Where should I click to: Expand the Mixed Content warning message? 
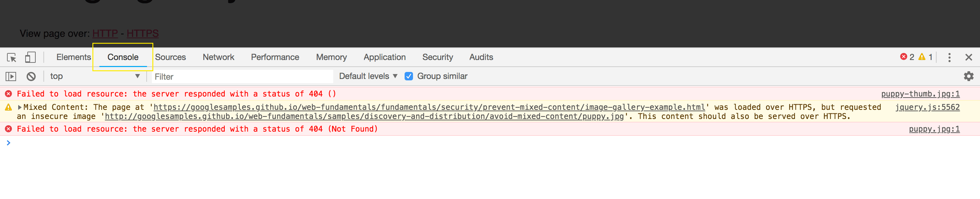point(20,107)
